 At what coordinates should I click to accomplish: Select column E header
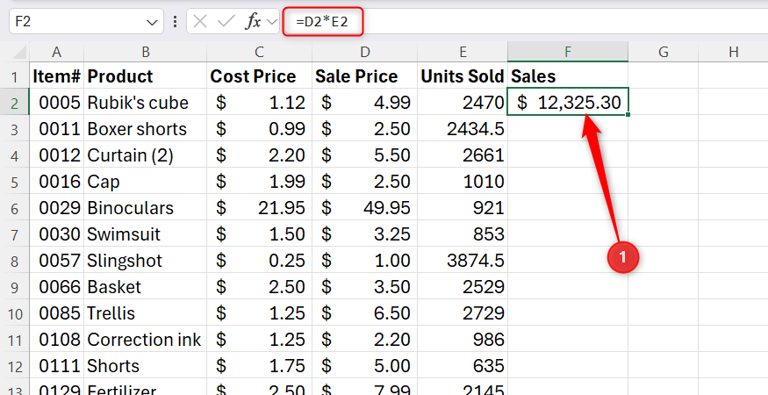462,52
